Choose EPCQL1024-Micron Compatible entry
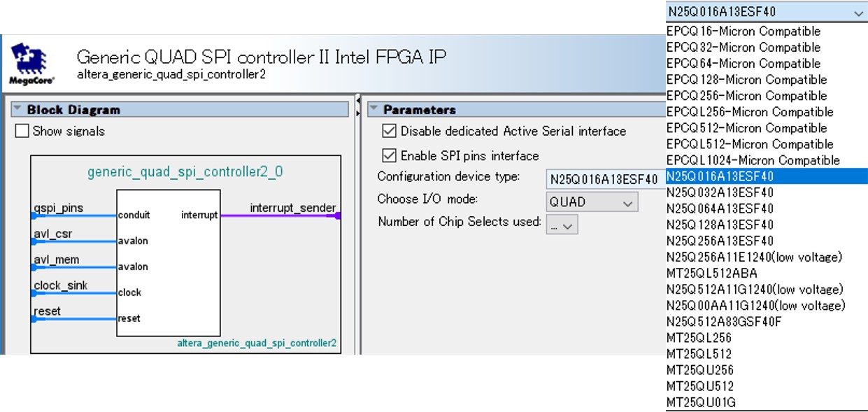Viewport: 868px width, 412px height. coord(753,160)
